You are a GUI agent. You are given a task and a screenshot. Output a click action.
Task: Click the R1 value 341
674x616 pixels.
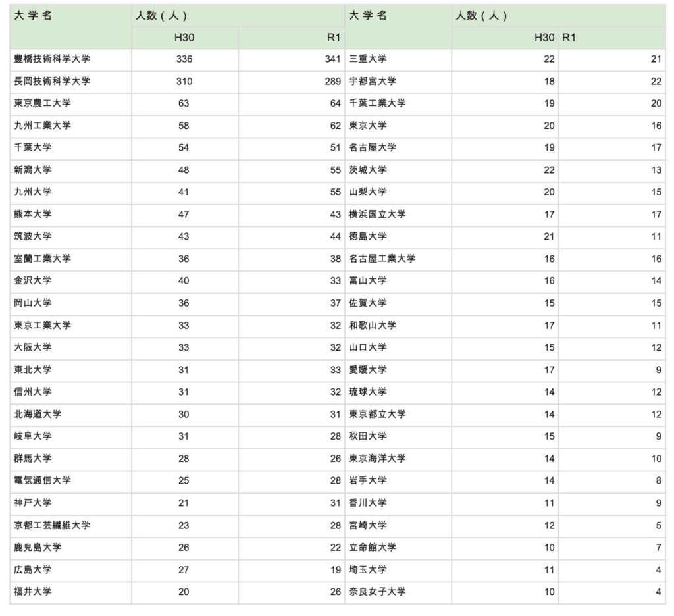tap(332, 59)
